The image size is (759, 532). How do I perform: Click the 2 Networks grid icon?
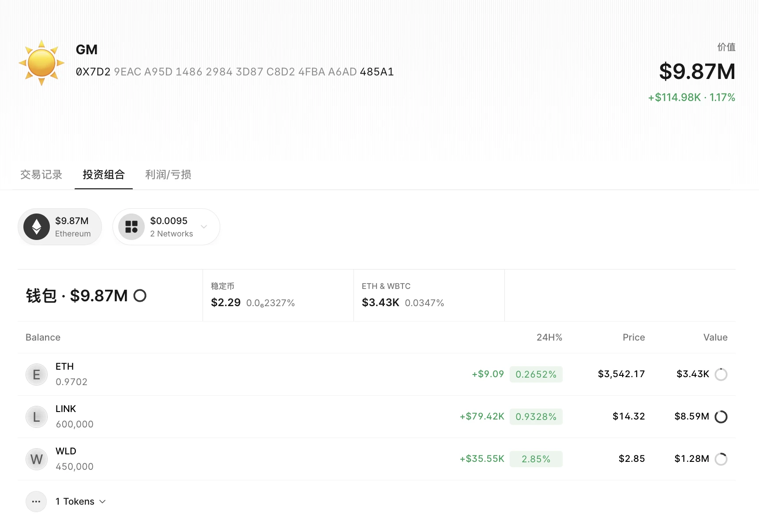coord(132,227)
